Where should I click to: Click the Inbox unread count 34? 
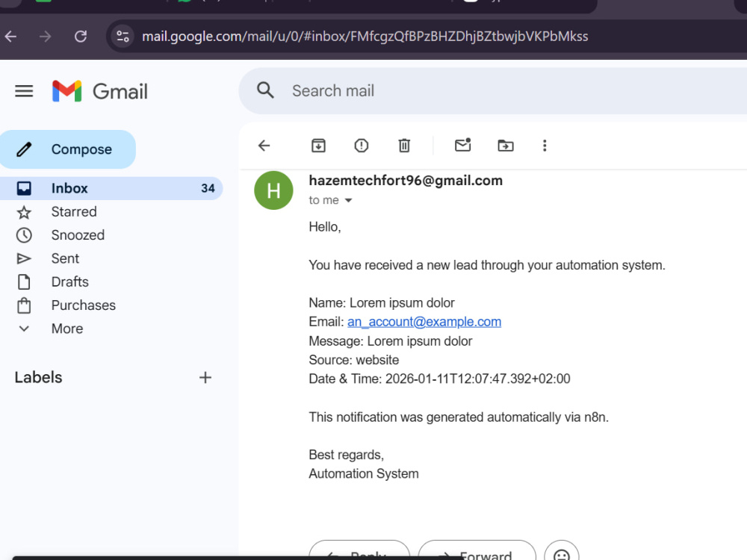[x=208, y=188]
